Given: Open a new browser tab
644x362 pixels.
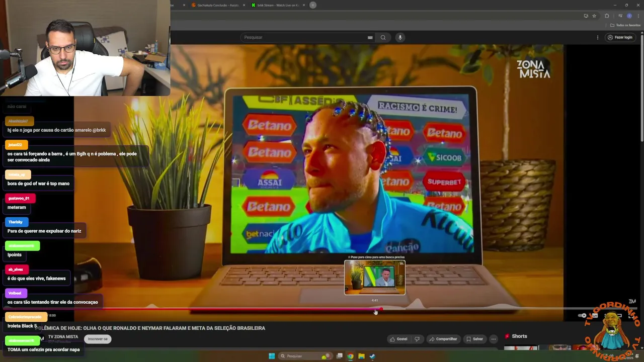Looking at the screenshot, I should coord(313,5).
